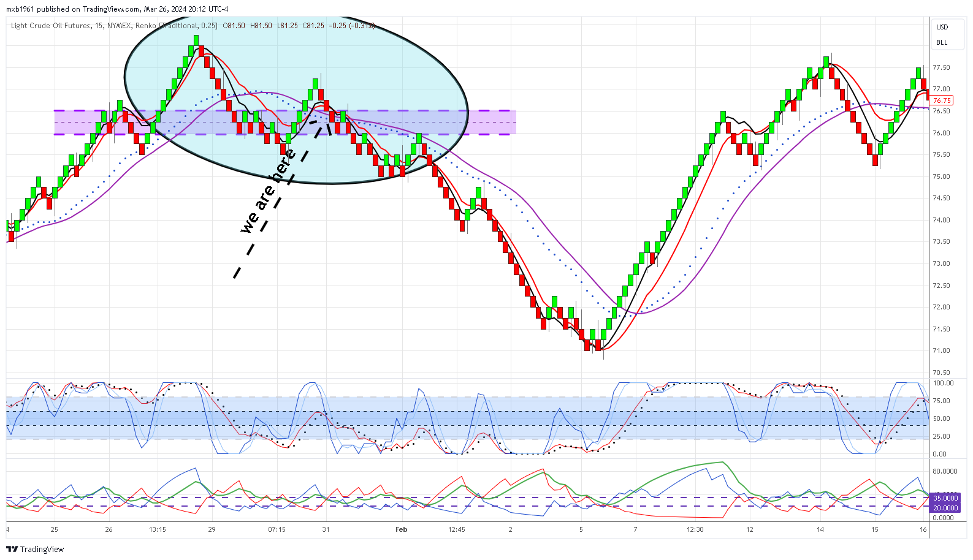Click the 73.00 price axis label
This screenshot has height=560, width=973.
[941, 264]
